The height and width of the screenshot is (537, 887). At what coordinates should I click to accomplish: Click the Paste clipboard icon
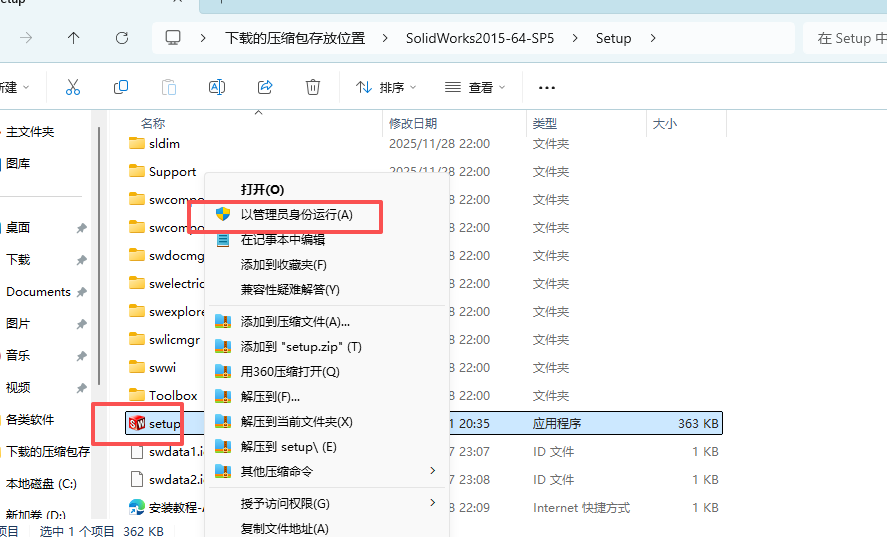coord(169,87)
